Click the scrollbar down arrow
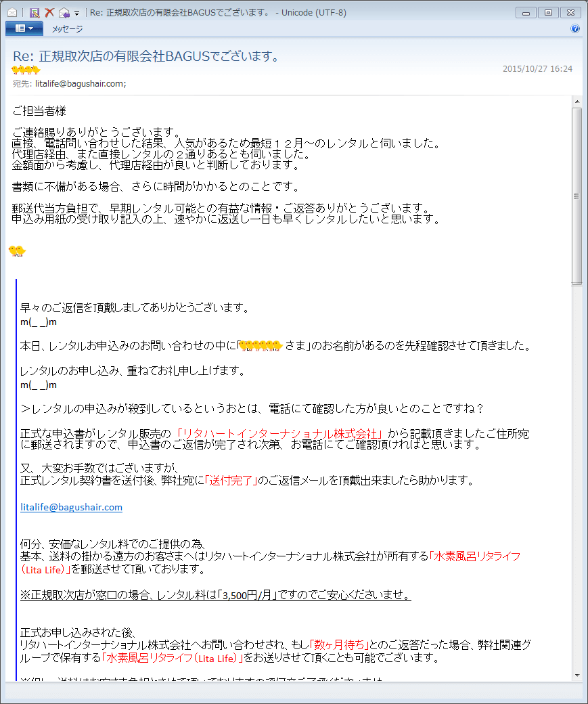 point(576,676)
